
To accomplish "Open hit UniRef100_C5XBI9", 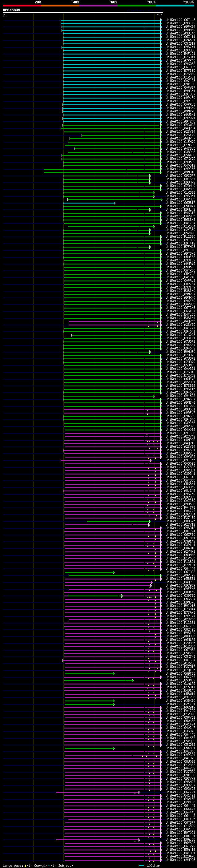I will click(x=180, y=43).
